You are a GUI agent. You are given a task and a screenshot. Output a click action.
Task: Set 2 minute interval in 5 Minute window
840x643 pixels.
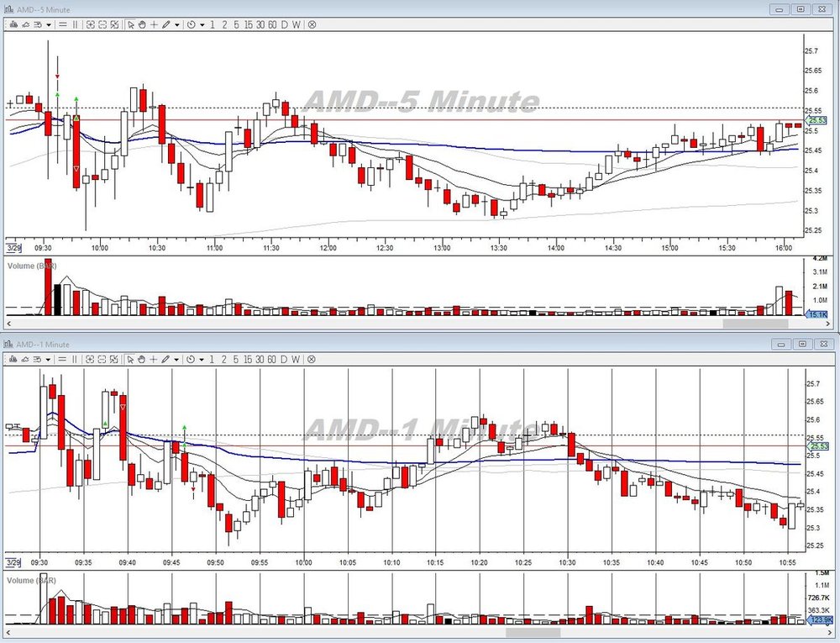coord(224,24)
